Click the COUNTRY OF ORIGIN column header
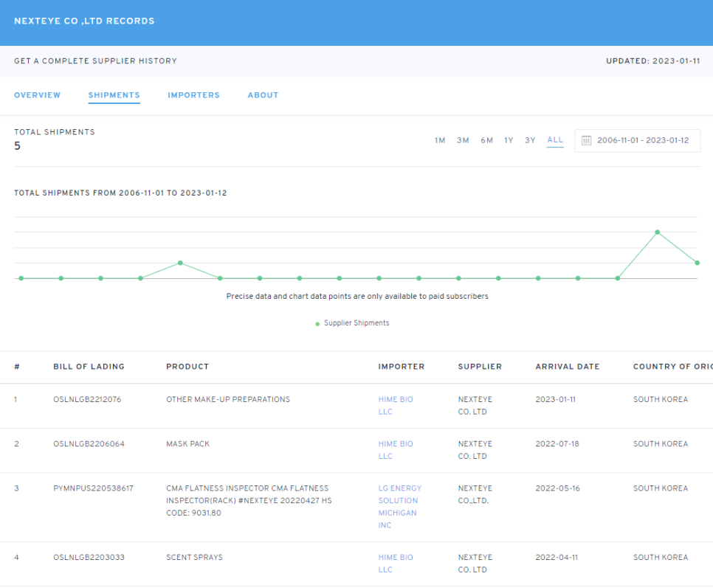713x588 pixels. [x=673, y=367]
